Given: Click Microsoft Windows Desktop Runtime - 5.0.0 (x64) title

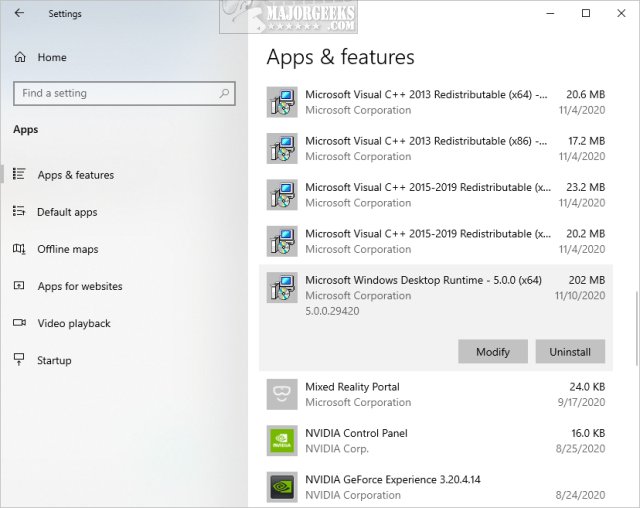Looking at the screenshot, I should click(424, 280).
